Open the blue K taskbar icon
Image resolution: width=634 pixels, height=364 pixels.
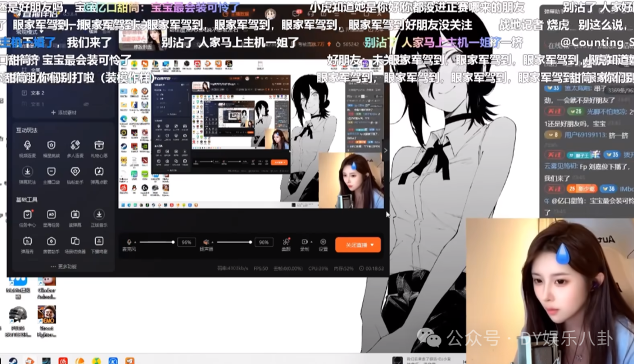113,360
